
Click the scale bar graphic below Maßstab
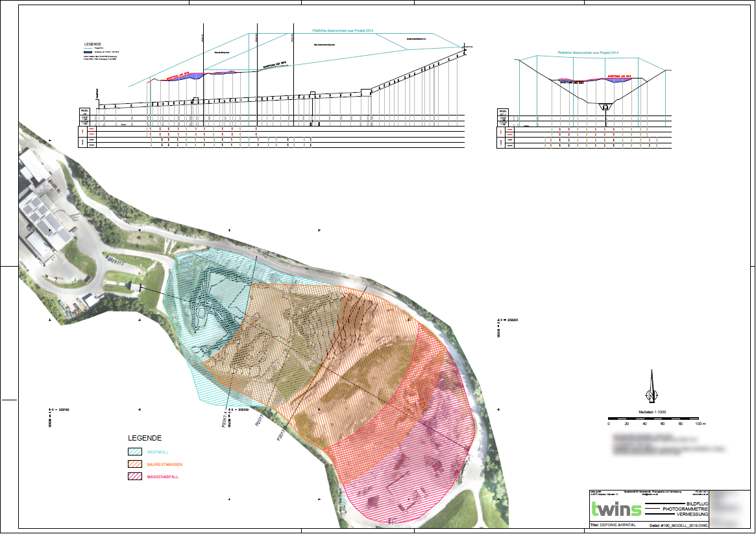pos(654,417)
